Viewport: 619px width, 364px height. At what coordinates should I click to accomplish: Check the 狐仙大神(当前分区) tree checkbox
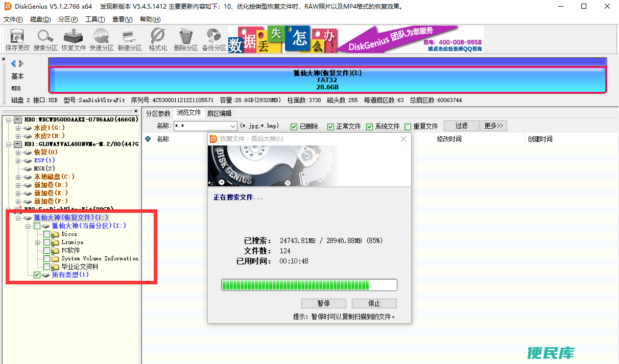point(37,226)
